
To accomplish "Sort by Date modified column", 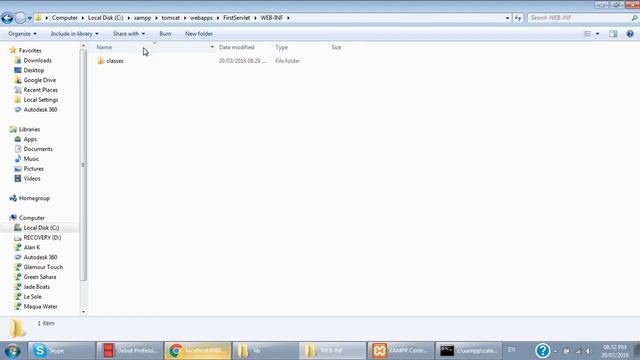I will click(236, 47).
